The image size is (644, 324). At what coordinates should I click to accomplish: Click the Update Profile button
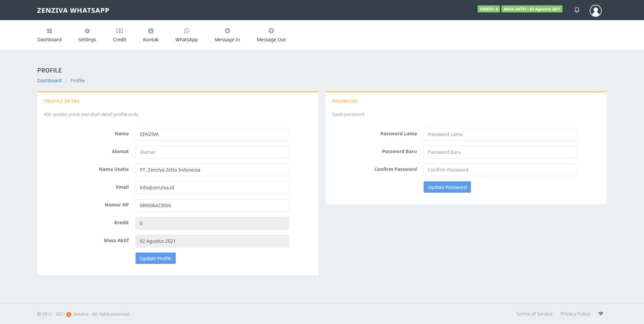click(x=156, y=258)
